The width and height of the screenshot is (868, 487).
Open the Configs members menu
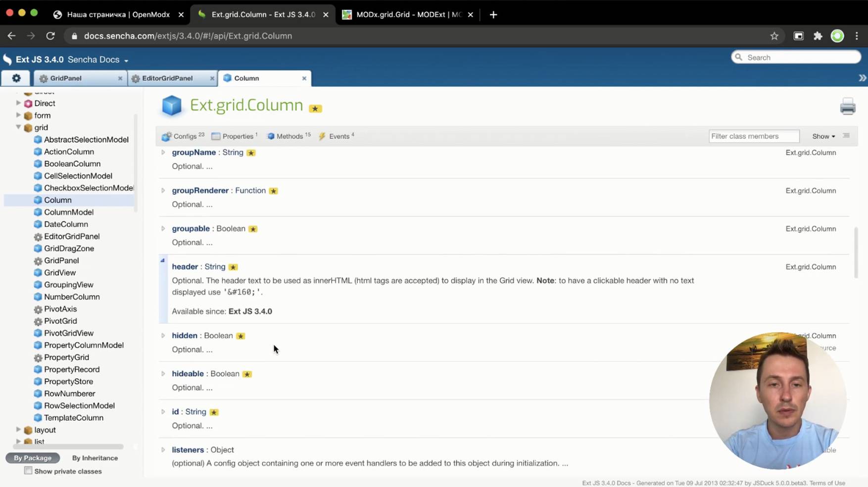(183, 136)
